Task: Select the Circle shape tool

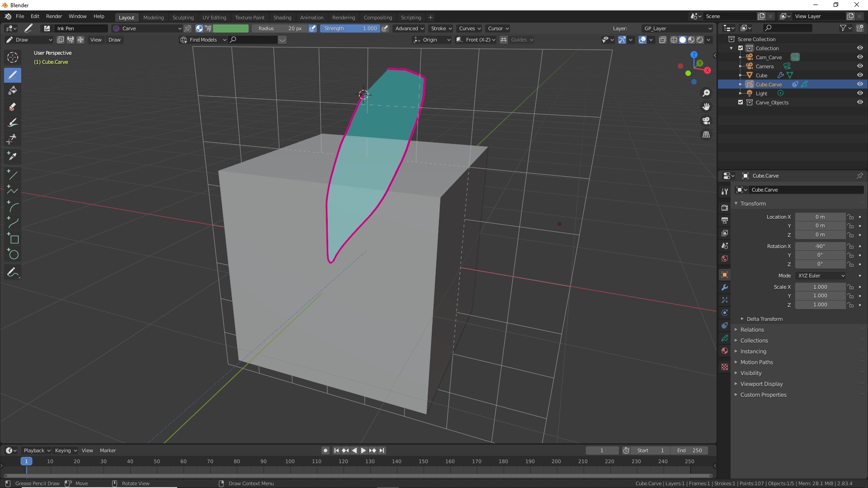Action: [x=13, y=254]
